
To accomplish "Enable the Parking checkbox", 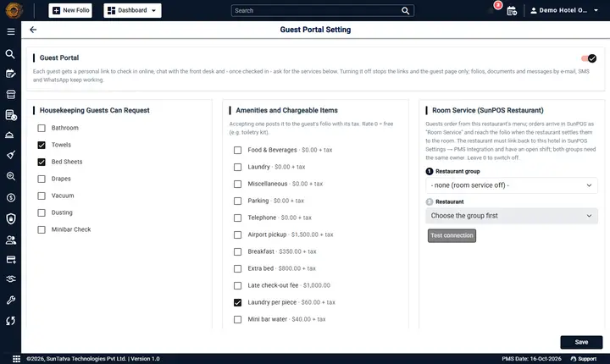I will [237, 201].
